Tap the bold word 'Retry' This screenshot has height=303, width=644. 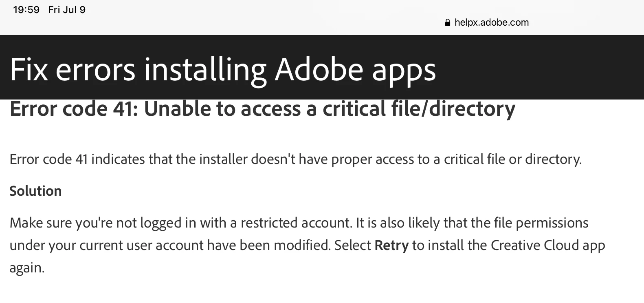click(x=391, y=245)
